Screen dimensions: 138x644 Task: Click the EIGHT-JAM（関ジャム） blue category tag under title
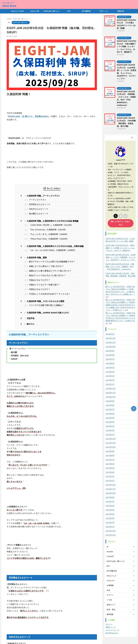click(21, 23)
